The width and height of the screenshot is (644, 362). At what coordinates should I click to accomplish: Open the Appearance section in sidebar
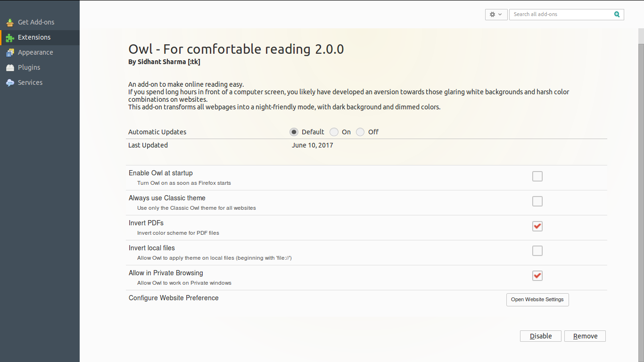[36, 52]
